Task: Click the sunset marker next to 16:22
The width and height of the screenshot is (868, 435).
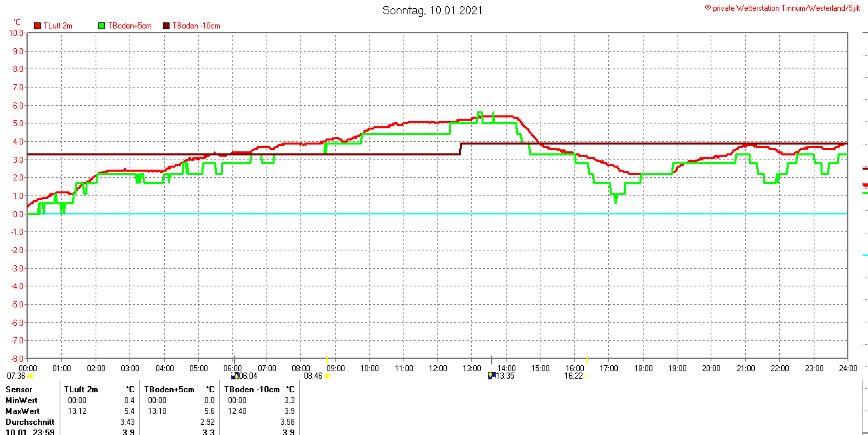Action: (587, 375)
